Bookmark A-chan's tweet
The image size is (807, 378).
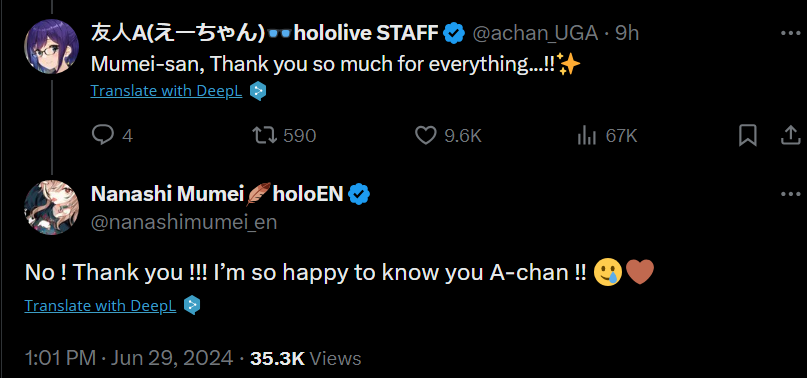tap(747, 136)
